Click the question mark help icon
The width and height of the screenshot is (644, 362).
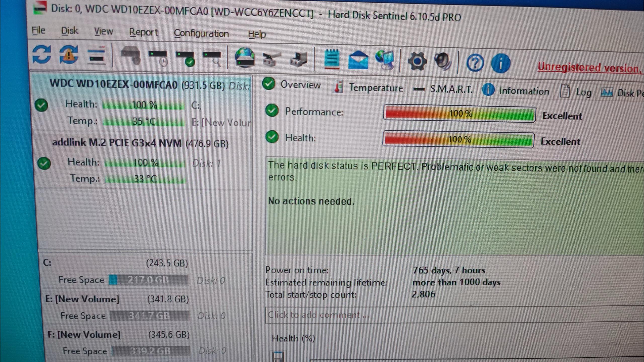(x=475, y=63)
